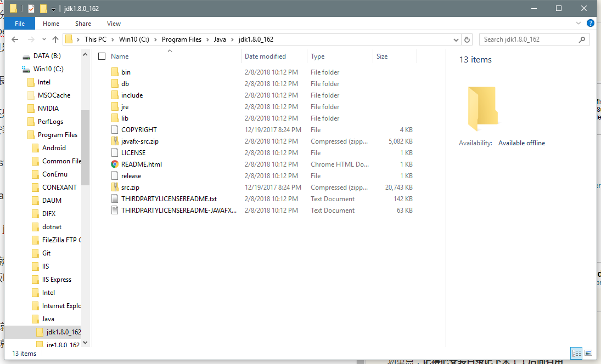Select the bin folder icon
601x364 pixels.
[115, 72]
